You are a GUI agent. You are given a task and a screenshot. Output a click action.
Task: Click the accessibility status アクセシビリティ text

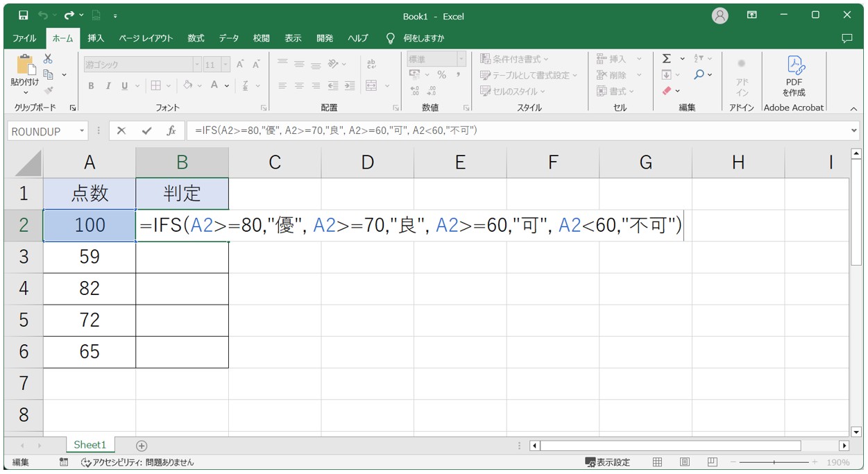[x=137, y=462]
